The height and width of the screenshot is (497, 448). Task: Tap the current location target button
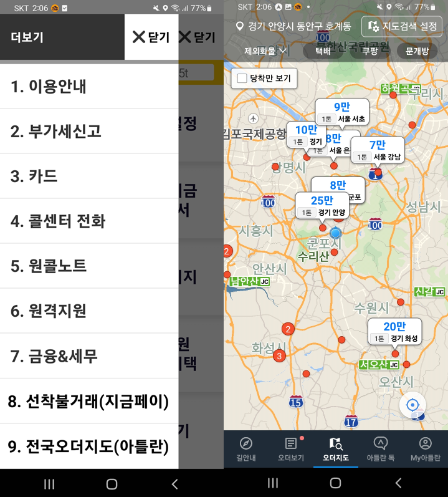[x=412, y=405]
